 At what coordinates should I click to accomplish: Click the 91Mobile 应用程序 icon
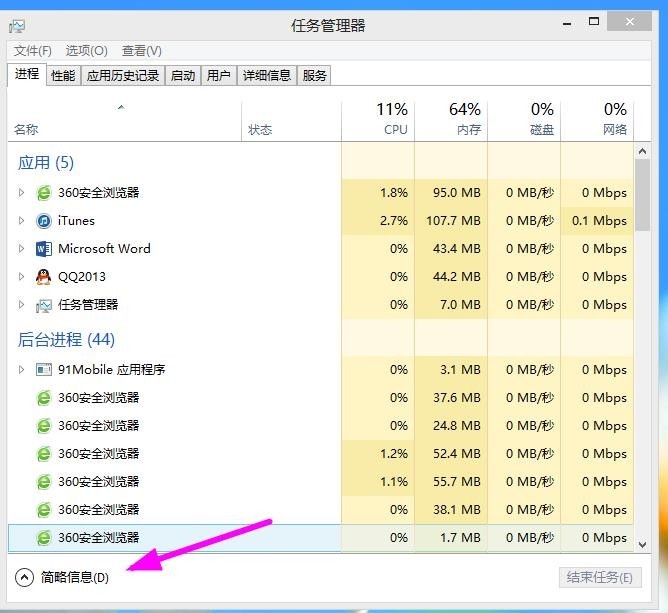click(43, 369)
